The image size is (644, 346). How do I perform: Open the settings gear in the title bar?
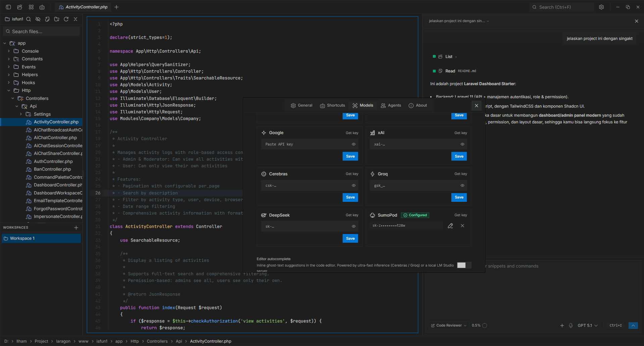tap(601, 7)
